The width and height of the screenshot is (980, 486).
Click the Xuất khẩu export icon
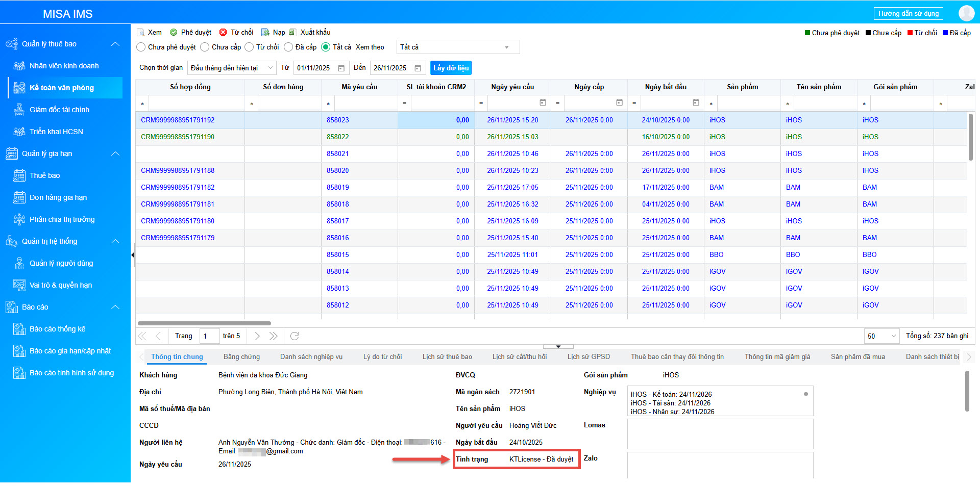coord(292,33)
